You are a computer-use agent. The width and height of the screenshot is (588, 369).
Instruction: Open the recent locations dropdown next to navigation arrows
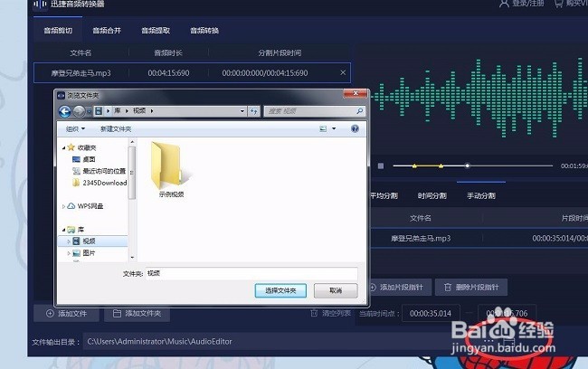[89, 111]
